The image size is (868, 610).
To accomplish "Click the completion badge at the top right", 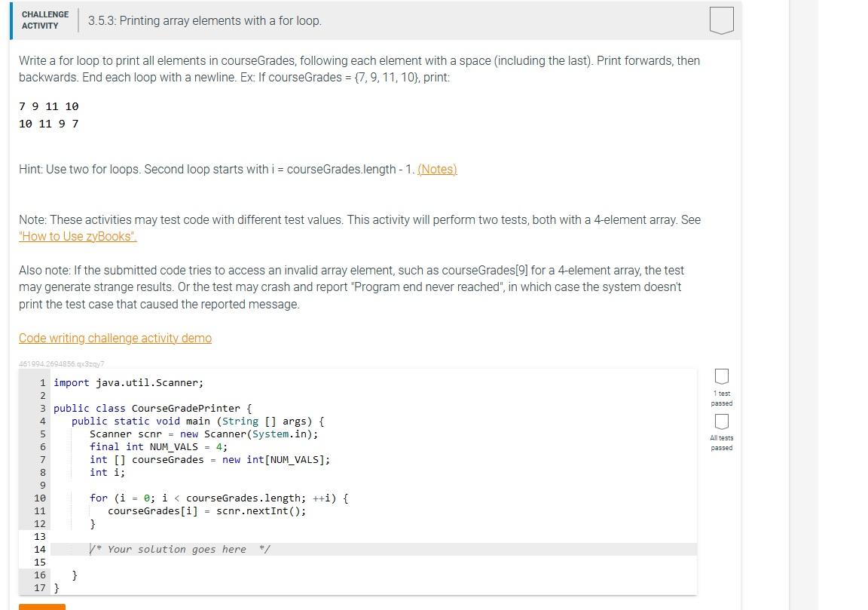I will (721, 20).
